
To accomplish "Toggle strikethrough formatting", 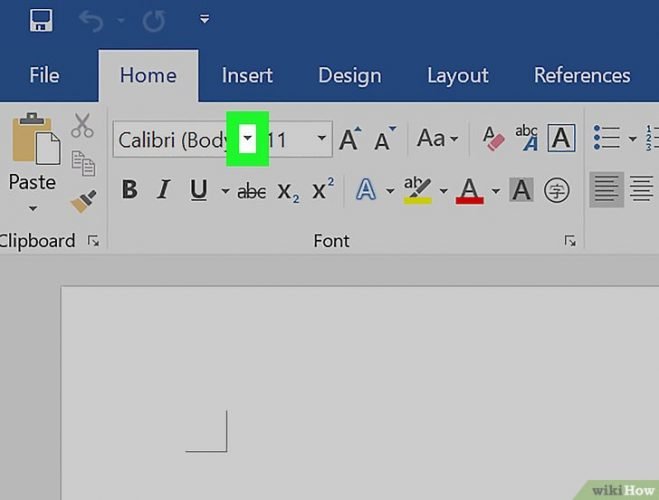I will coord(251,190).
